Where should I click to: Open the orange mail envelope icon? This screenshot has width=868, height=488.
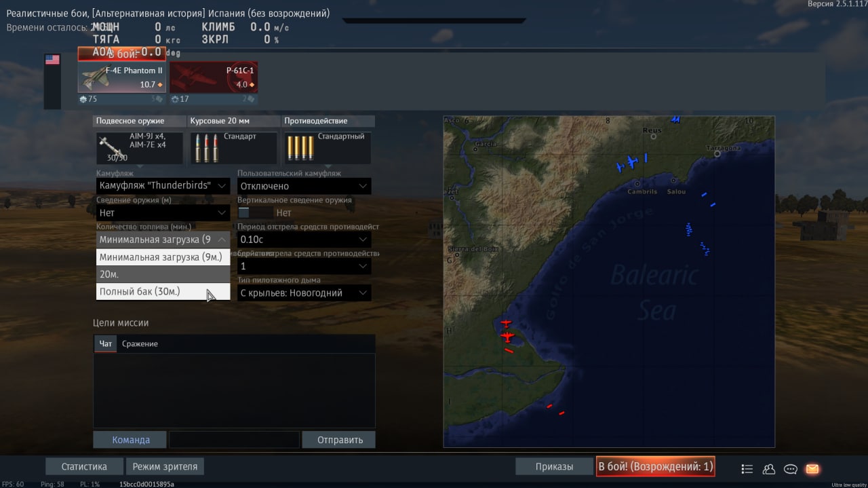click(812, 468)
